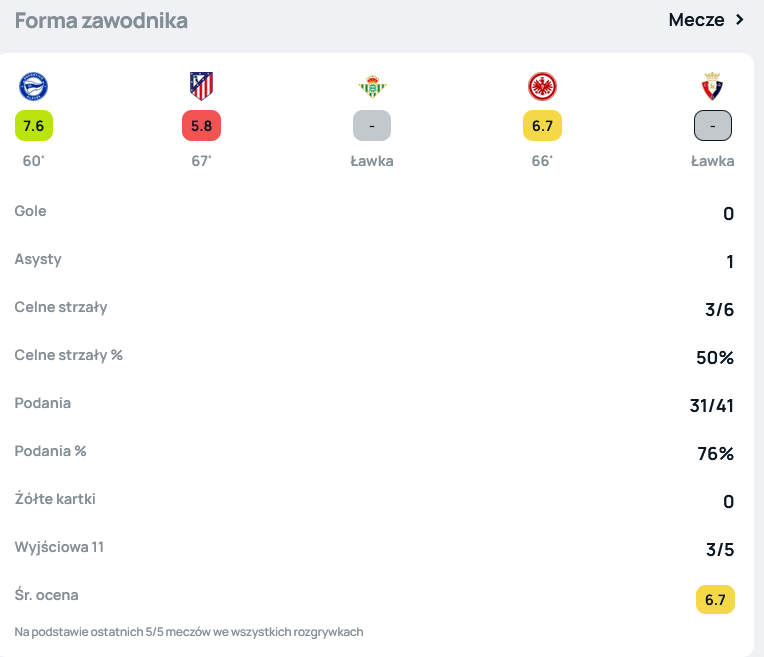This screenshot has height=657, width=764.
Task: Click the Śr. ocena 6.7 average badge
Action: pyautogui.click(x=715, y=600)
